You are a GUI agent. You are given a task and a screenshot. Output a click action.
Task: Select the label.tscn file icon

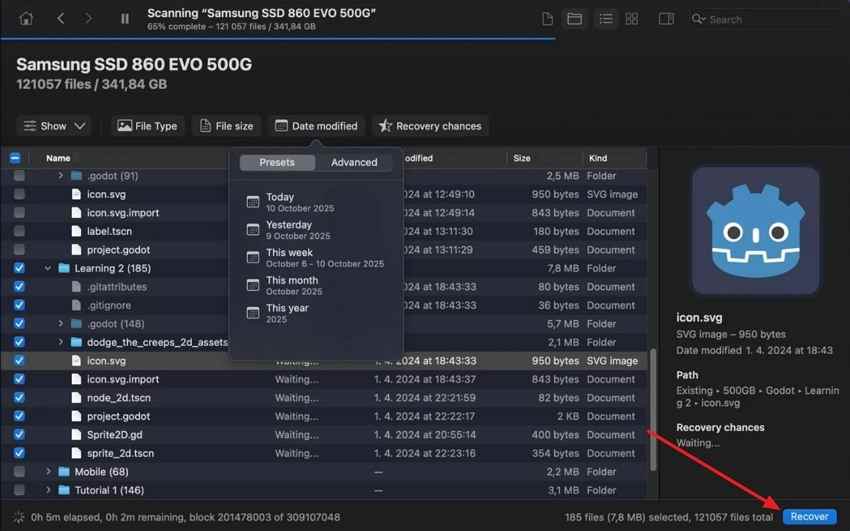tap(76, 231)
